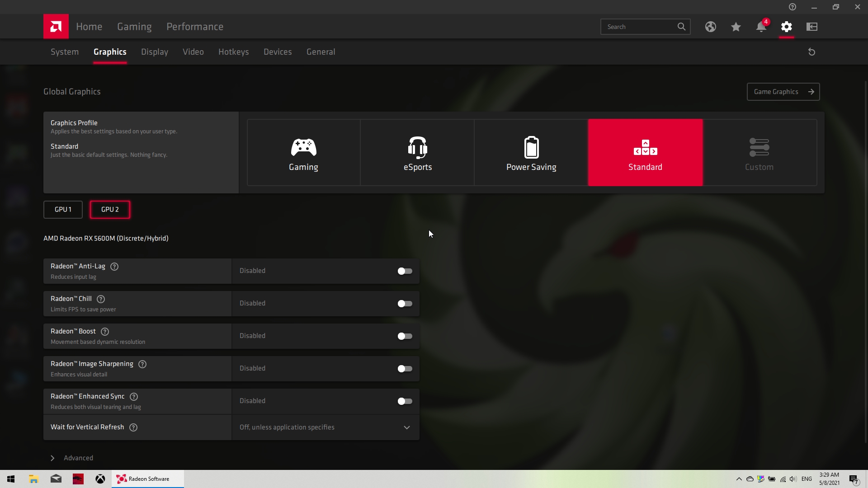This screenshot has width=868, height=488.
Task: Enable Radeon Image Sharpening toggle
Action: pos(405,369)
